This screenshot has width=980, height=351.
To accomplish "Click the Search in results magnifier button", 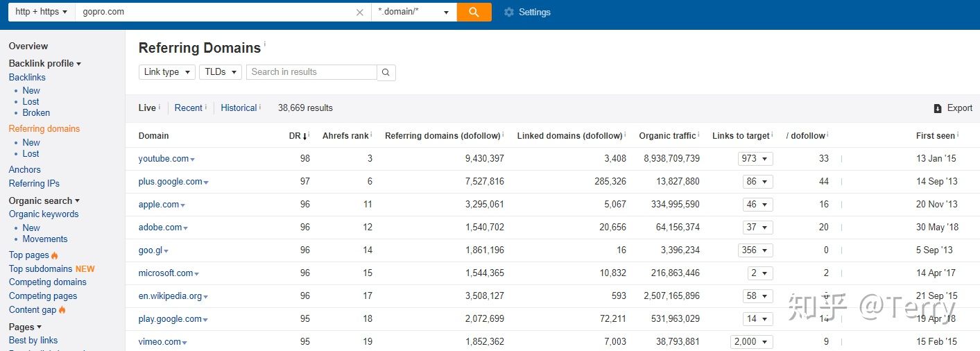I will [386, 72].
